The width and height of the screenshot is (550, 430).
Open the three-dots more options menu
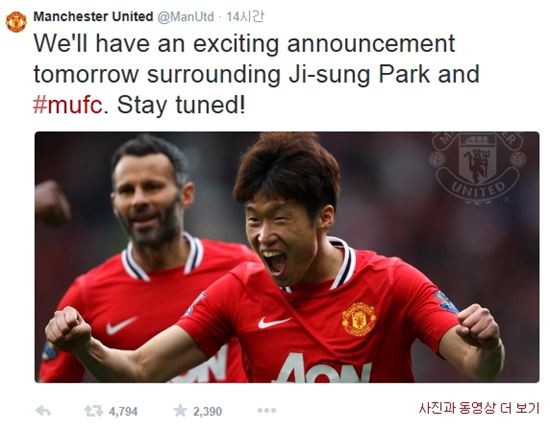coord(267,410)
